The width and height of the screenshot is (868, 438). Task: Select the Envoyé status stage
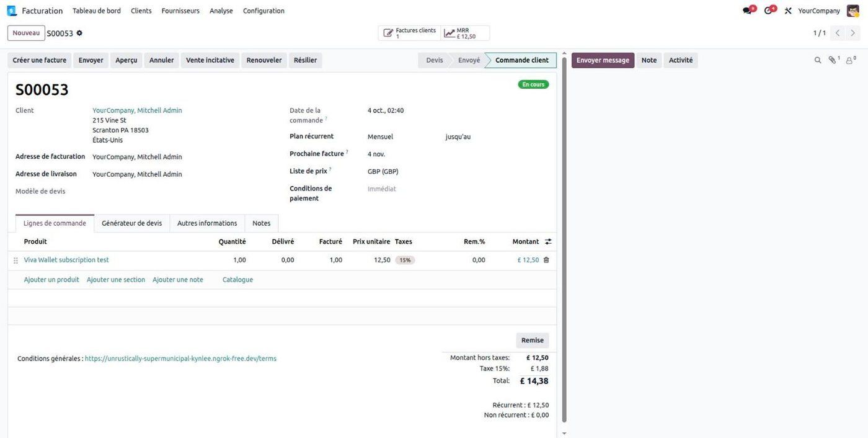pyautogui.click(x=469, y=60)
